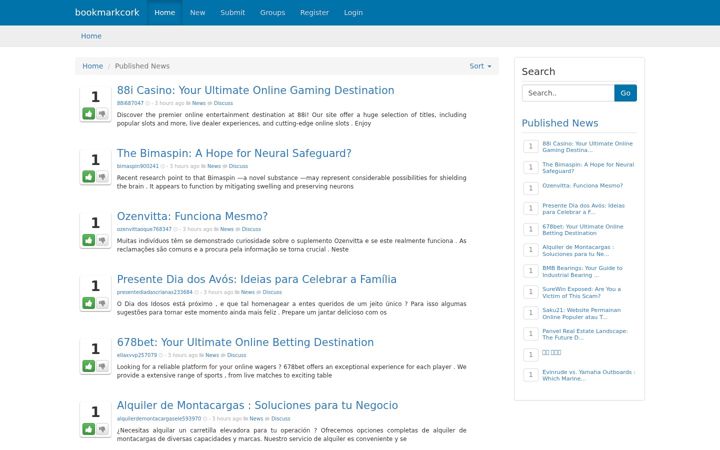Click Discuss under The Bimaspin post
This screenshot has width=720, height=450.
point(238,166)
